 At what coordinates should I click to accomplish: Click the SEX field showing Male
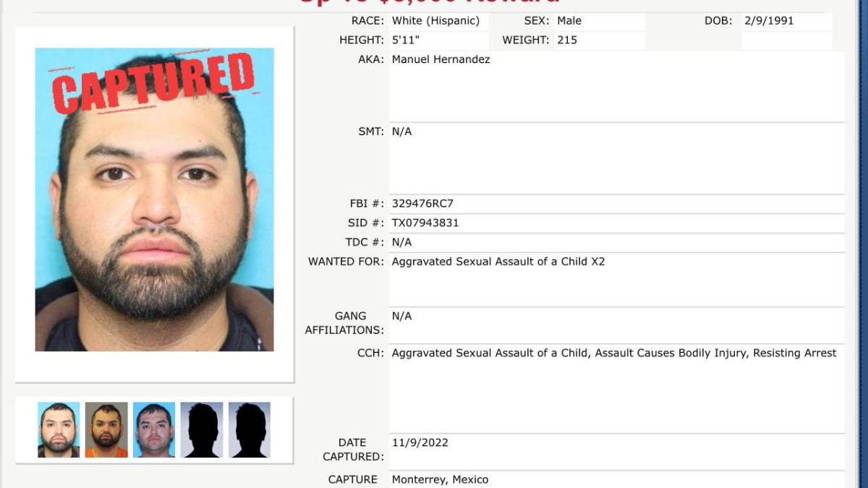(599, 21)
